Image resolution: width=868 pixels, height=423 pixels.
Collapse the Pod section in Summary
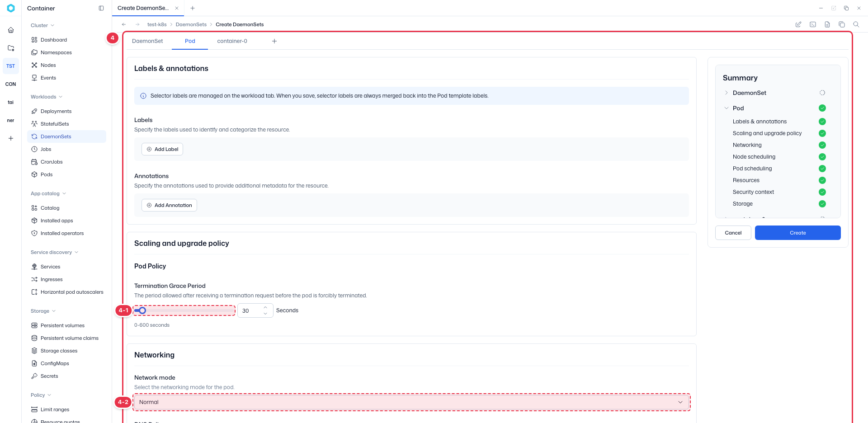pyautogui.click(x=726, y=108)
